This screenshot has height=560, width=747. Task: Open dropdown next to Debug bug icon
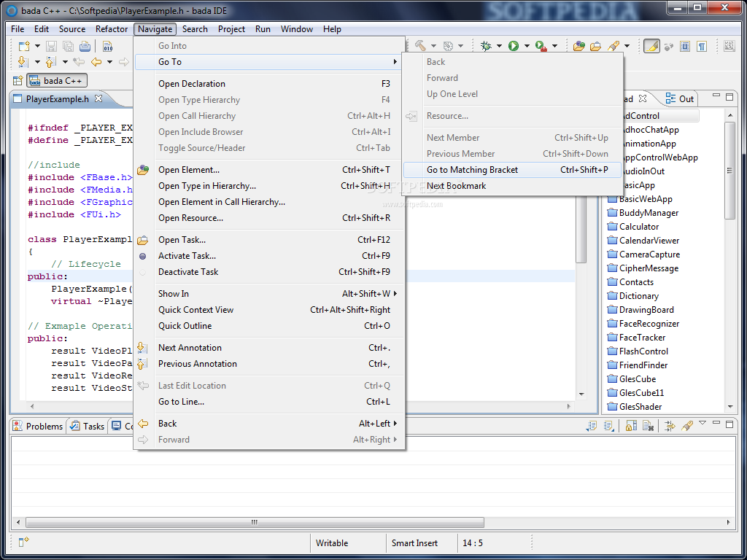499,46
